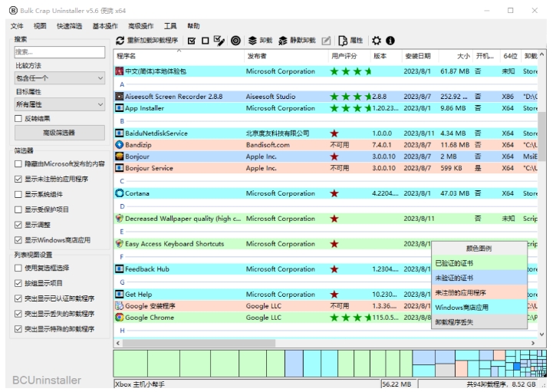This screenshot has height=392, width=556.
Task: Open the 基本操作 menu
Action: click(105, 26)
